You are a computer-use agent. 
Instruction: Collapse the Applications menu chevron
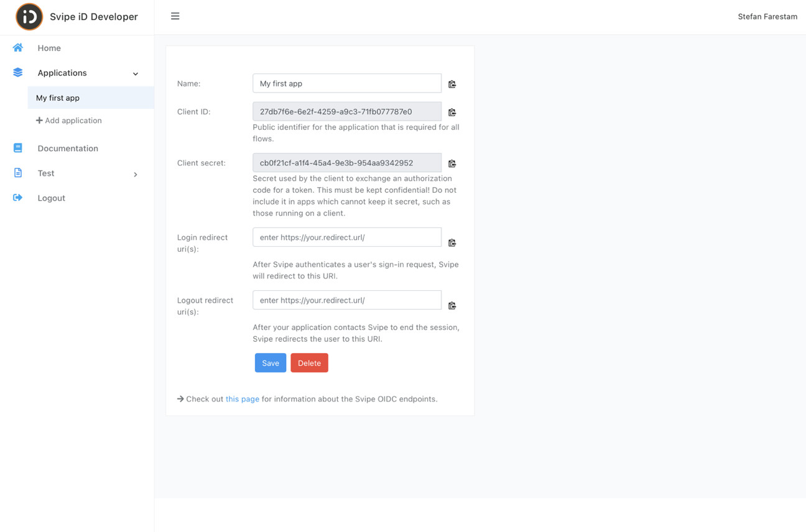(x=136, y=74)
